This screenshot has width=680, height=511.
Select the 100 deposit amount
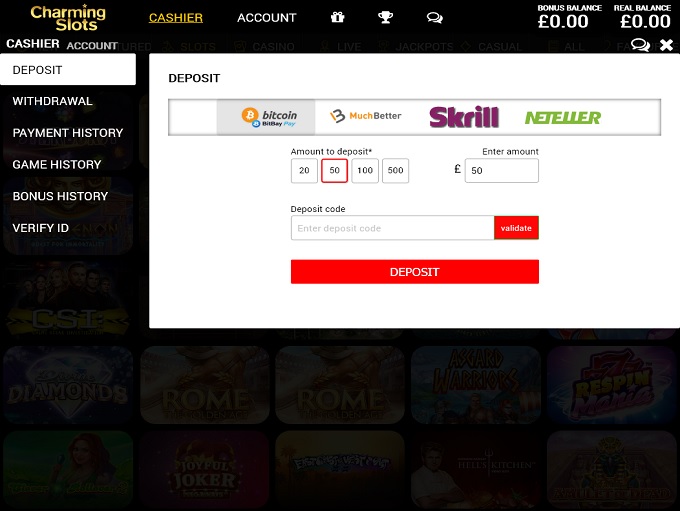point(365,170)
